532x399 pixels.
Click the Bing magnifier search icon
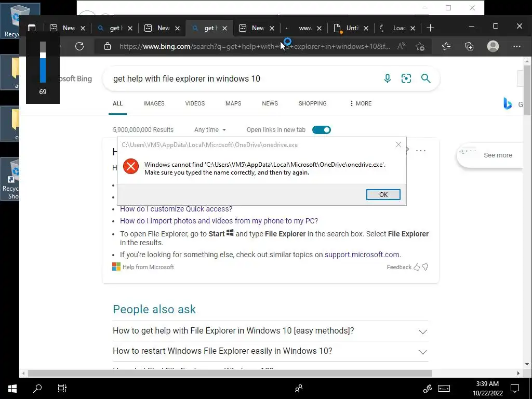click(x=425, y=79)
